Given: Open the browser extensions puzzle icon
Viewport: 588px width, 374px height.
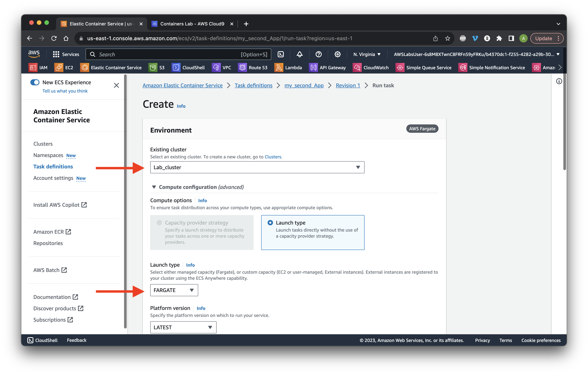Looking at the screenshot, I should tap(499, 38).
